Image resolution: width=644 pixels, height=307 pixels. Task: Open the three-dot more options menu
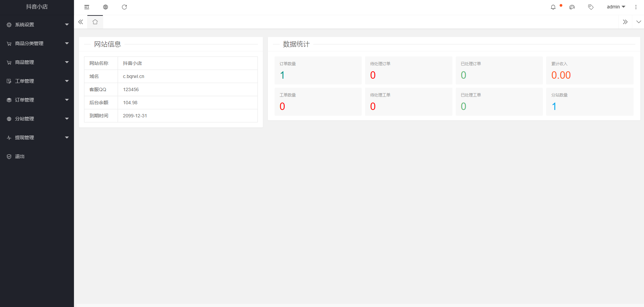click(x=636, y=7)
